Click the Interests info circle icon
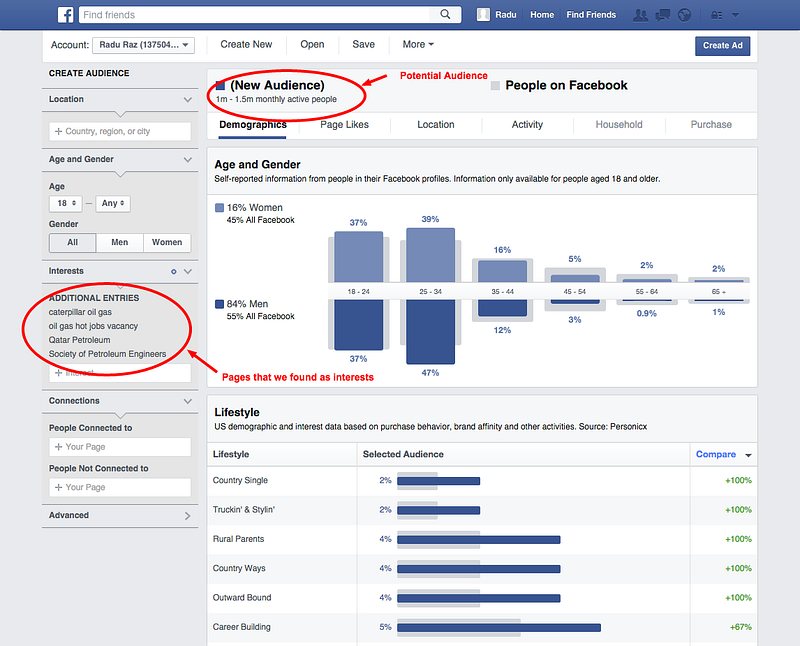The width and height of the screenshot is (800, 646). (x=173, y=271)
